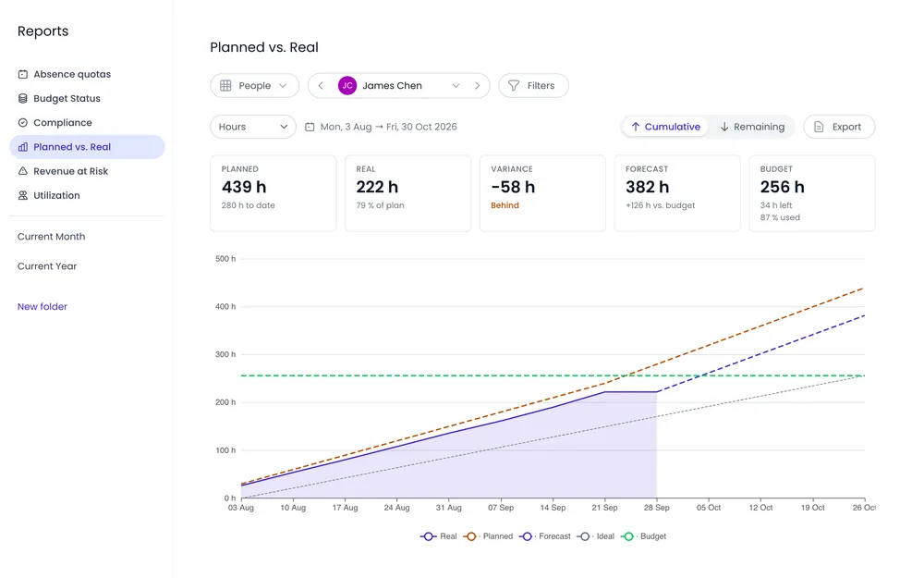Open the Current Year saved report
This screenshot has height=578, width=924.
[47, 266]
